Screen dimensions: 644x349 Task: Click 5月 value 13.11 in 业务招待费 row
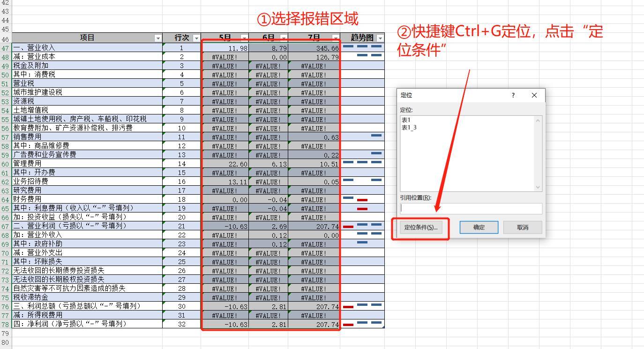coord(225,182)
